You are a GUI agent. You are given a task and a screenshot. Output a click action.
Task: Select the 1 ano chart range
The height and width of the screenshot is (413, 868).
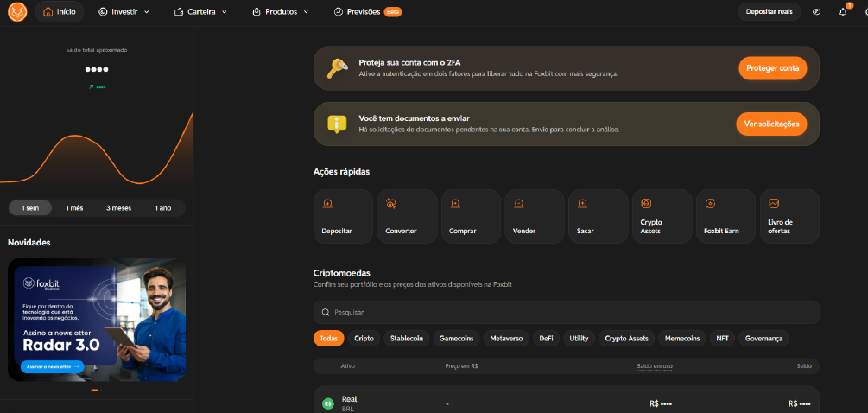[x=163, y=208]
